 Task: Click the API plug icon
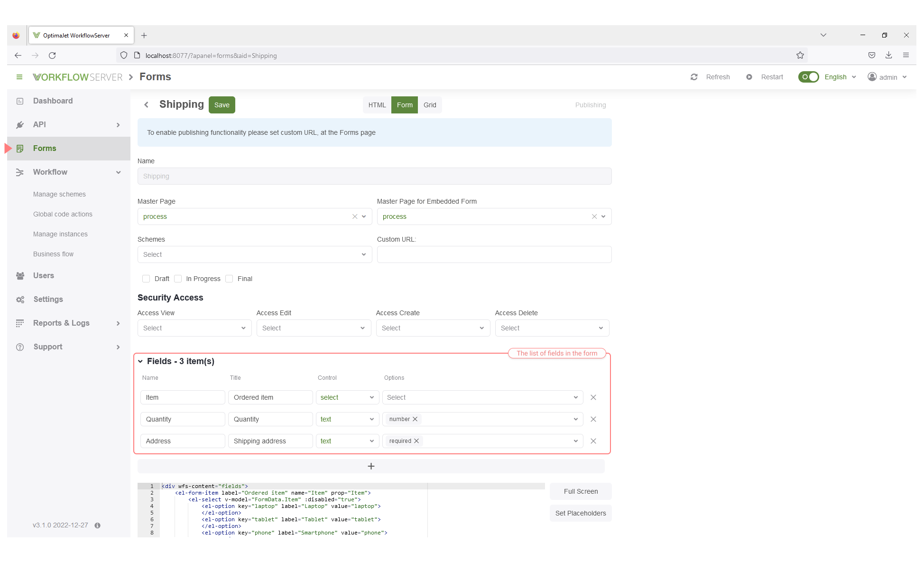20,125
